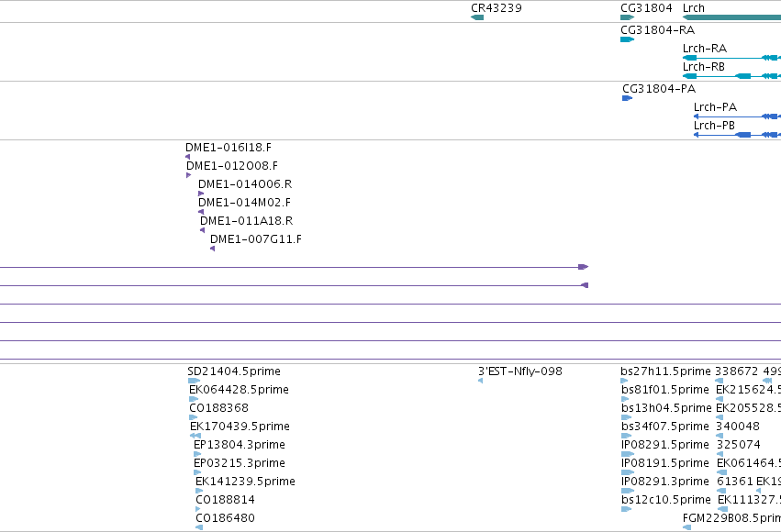Screen dimensions: 781x532
Task: Click the IP08291.5prime EST glyph
Action: pyautogui.click(x=628, y=454)
